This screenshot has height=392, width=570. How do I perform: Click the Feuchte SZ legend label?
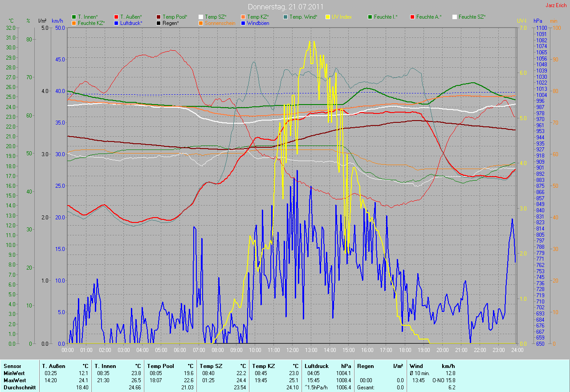(472, 17)
